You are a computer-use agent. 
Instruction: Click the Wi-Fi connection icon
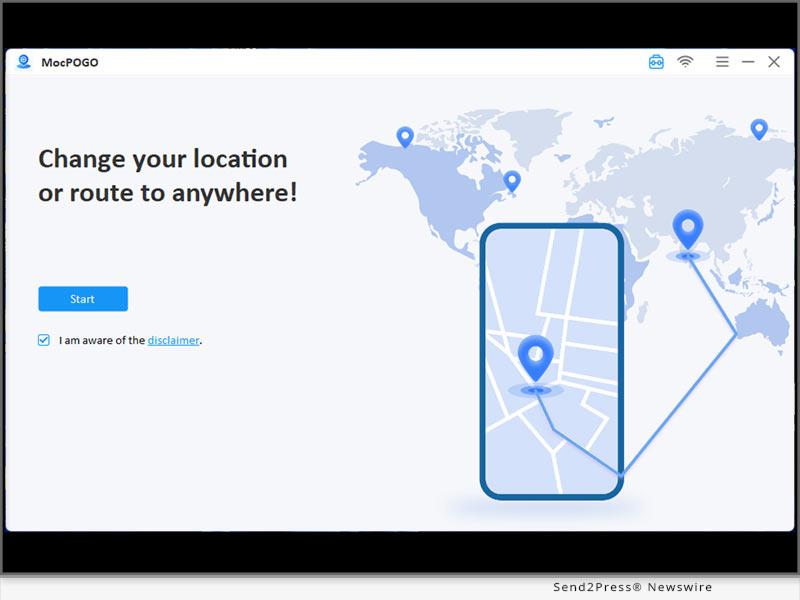coord(685,62)
